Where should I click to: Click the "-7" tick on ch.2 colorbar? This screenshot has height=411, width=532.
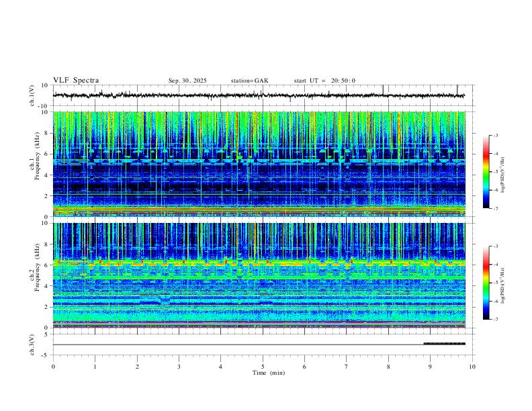click(x=495, y=320)
